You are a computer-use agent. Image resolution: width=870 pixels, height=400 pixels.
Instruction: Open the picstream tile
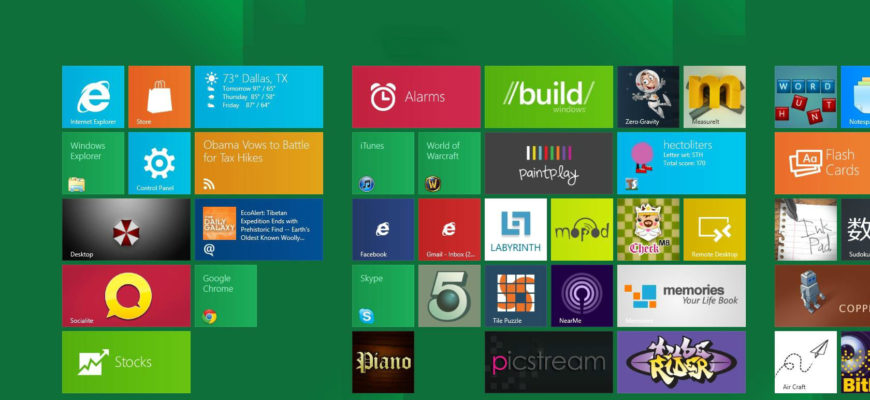pyautogui.click(x=549, y=362)
